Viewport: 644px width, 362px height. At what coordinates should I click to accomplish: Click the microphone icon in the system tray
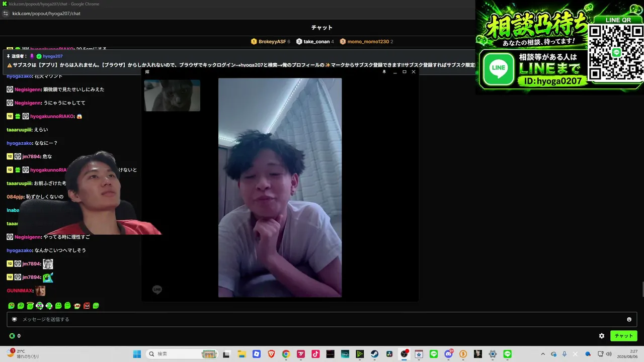(x=565, y=354)
